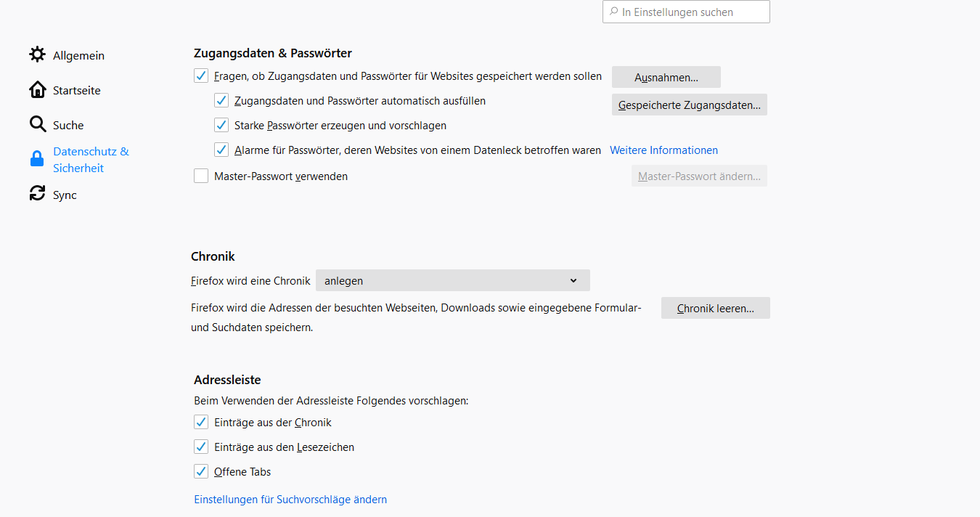
Task: Disable Starke Passwörter erzeugen checkbox
Action: (x=221, y=125)
